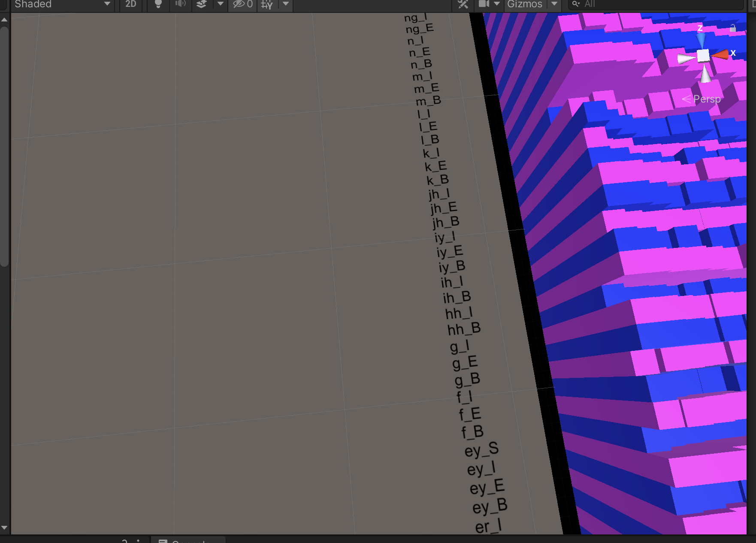756x543 pixels.
Task: Click the scene effects layers icon
Action: point(202,4)
